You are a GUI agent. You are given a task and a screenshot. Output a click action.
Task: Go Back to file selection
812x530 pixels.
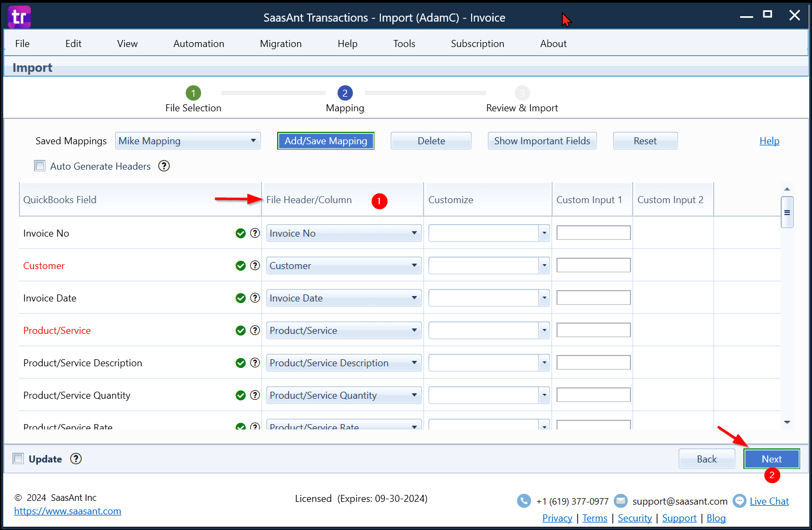pos(707,459)
